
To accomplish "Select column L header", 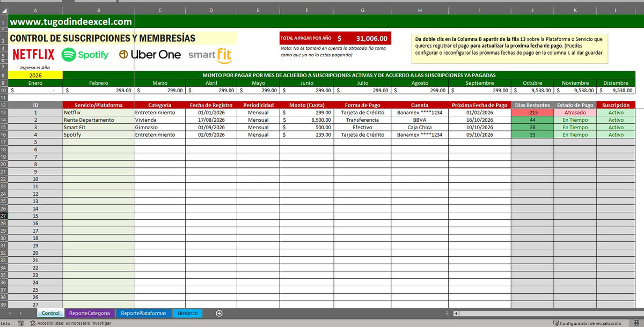I will point(616,10).
